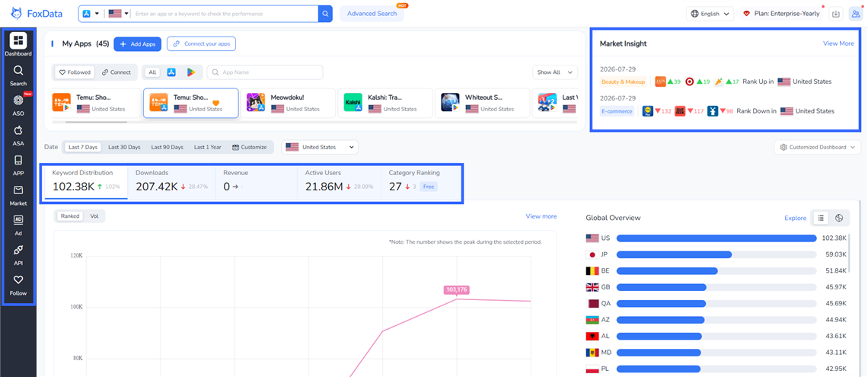Click the E-commerce category tag

point(617,110)
